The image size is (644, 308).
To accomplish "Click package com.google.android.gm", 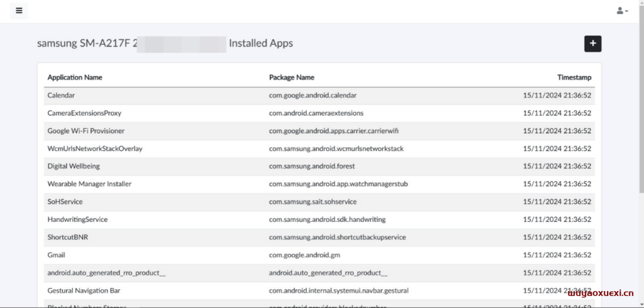I will click(304, 255).
